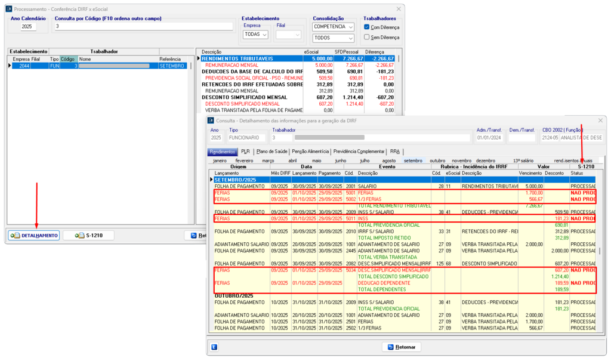This screenshot has width=611, height=364.
Task: Open the S-1210 button in main window
Action: pos(88,236)
